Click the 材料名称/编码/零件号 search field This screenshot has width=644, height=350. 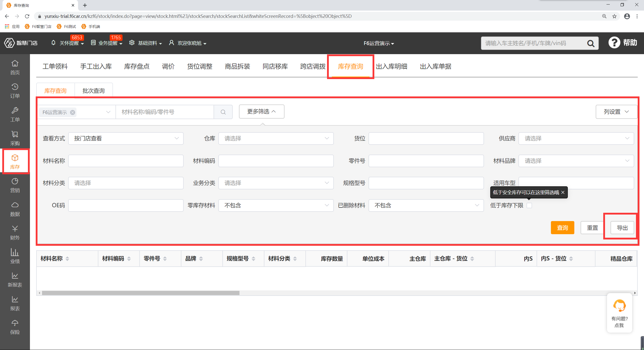(165, 112)
